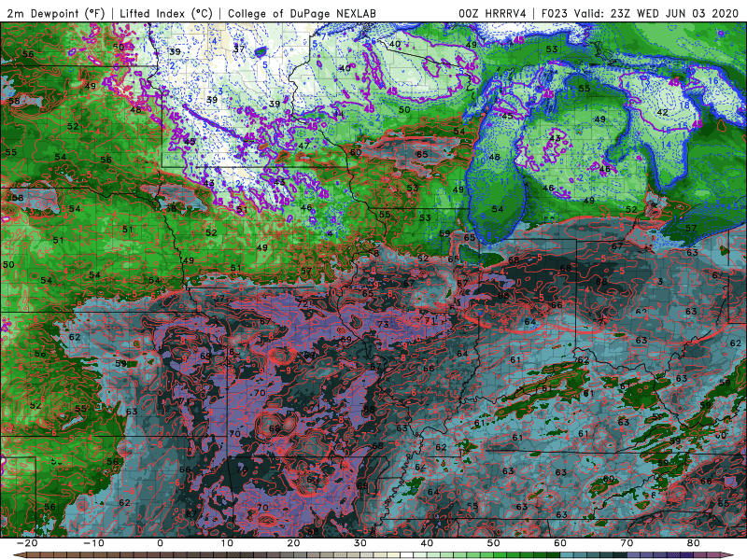The height and width of the screenshot is (560, 747).
Task: Click the 72 dewpoint value on the map
Action: pos(302,304)
